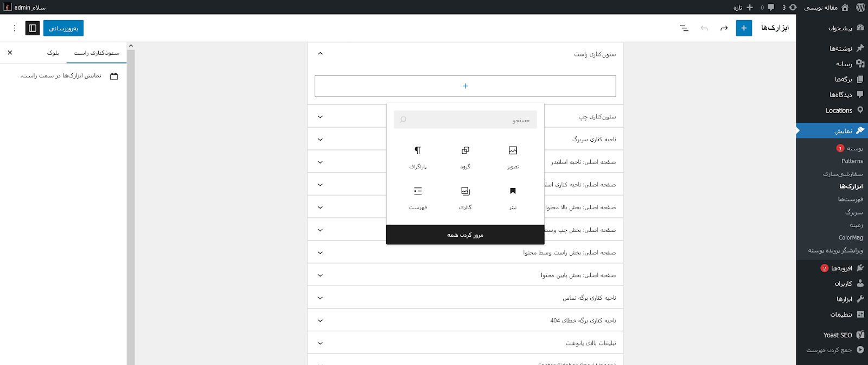Toggle the settings sidebar panel icon
The width and height of the screenshot is (868, 365).
(33, 28)
